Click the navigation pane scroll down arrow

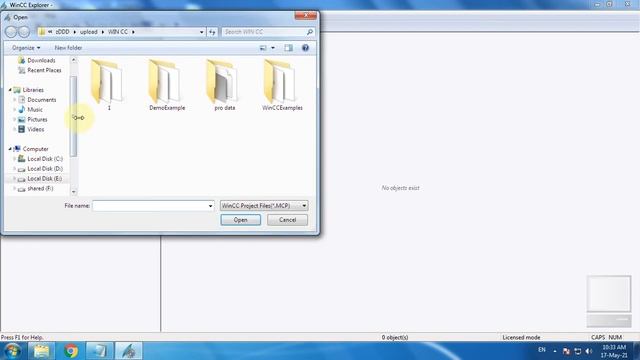click(73, 191)
